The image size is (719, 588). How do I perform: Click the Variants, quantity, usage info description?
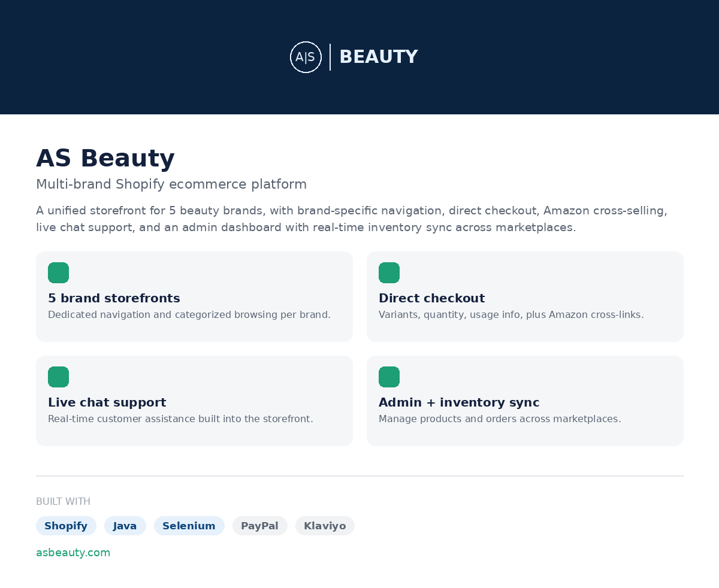pyautogui.click(x=511, y=315)
